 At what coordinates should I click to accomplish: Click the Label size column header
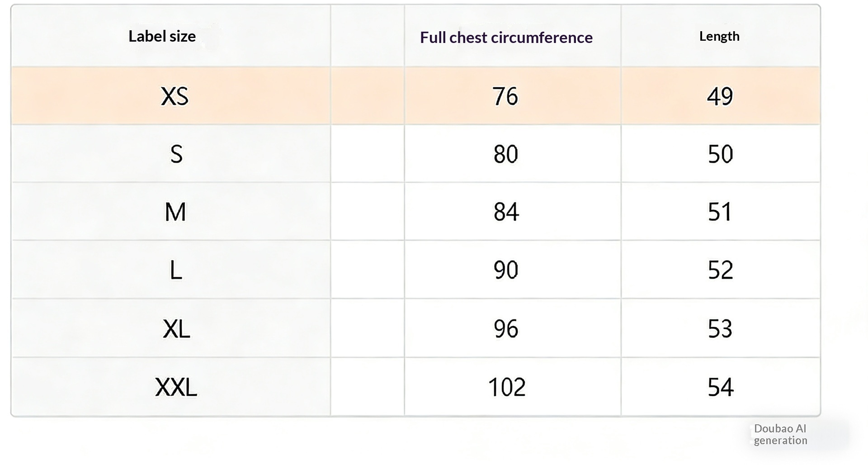(x=162, y=36)
